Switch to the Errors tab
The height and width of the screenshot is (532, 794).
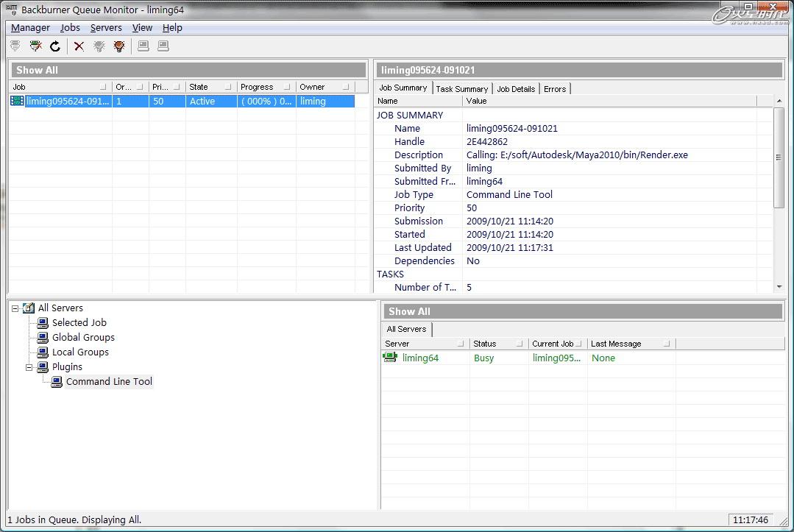click(x=555, y=88)
